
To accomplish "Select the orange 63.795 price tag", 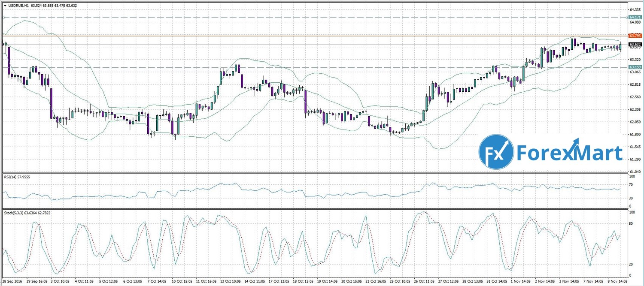I will (635, 36).
